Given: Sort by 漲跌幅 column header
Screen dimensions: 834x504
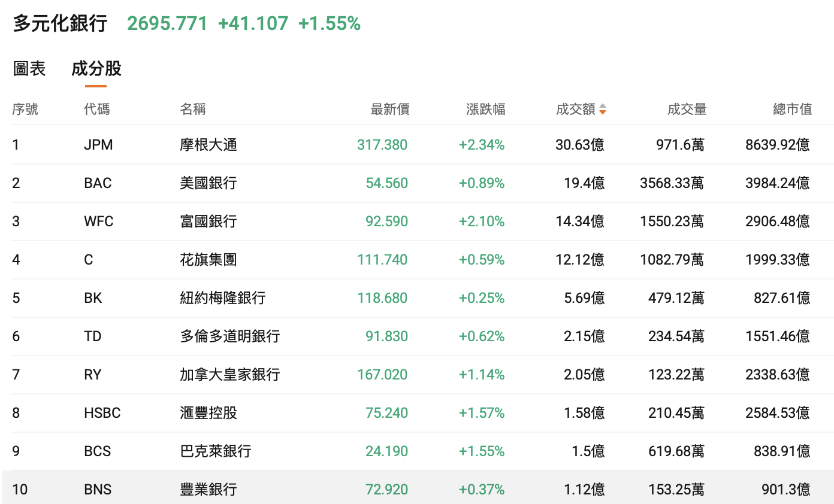Looking at the screenshot, I should point(485,109).
